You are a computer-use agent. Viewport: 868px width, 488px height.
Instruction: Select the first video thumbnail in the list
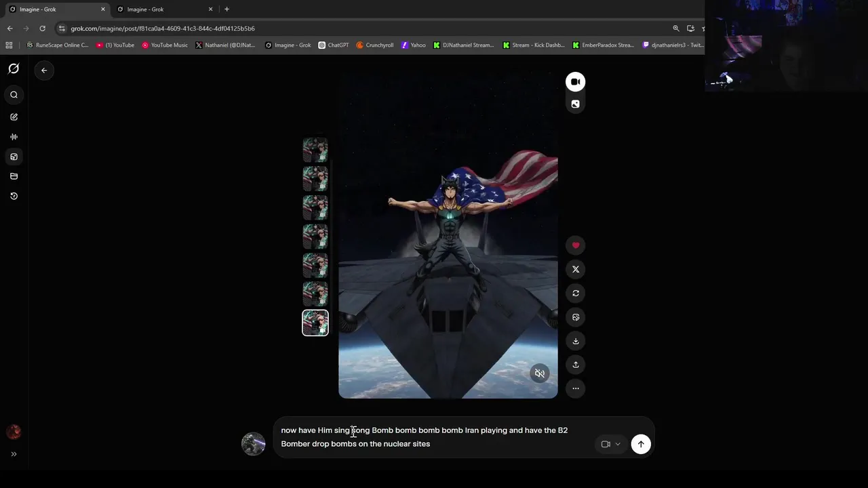point(315,150)
